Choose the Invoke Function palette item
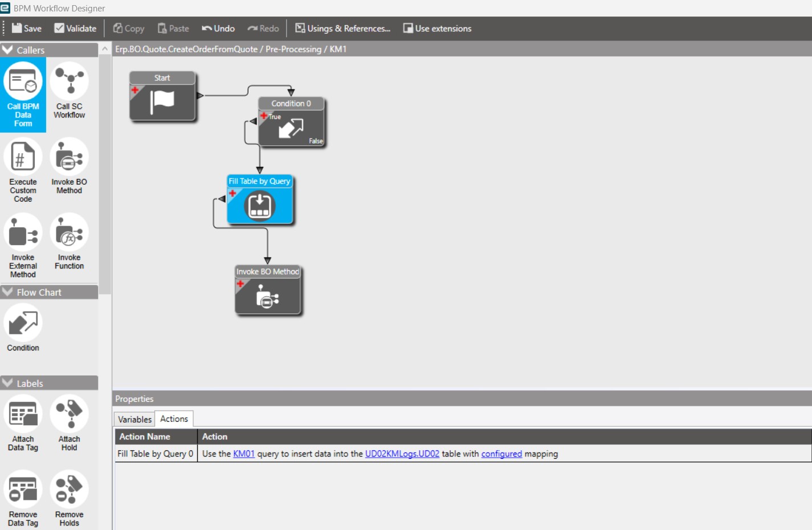This screenshot has height=530, width=812. 70,242
